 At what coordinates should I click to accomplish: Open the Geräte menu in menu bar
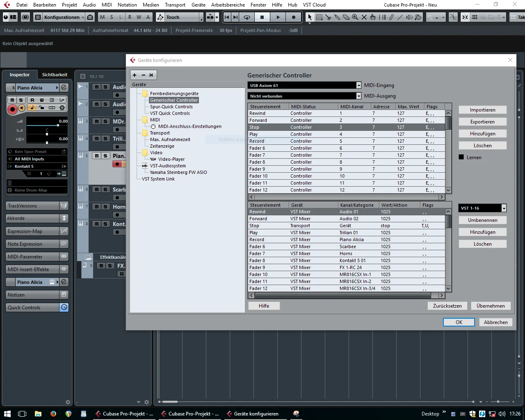[199, 5]
